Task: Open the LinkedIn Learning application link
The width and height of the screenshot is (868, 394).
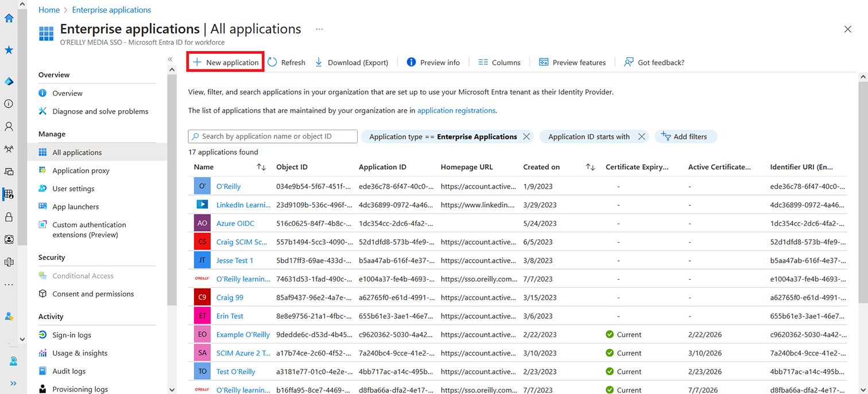Action: [243, 205]
